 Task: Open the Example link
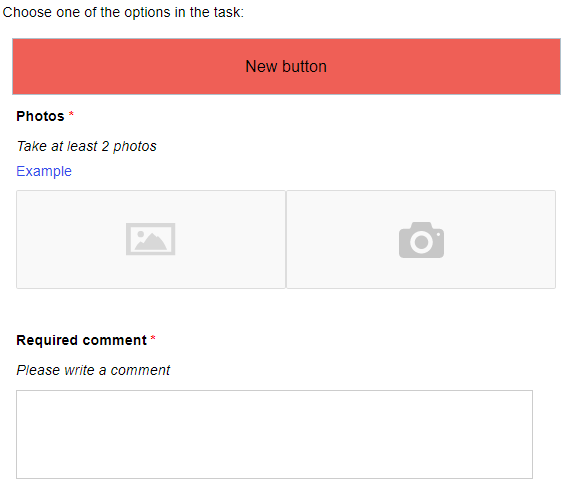coord(44,171)
